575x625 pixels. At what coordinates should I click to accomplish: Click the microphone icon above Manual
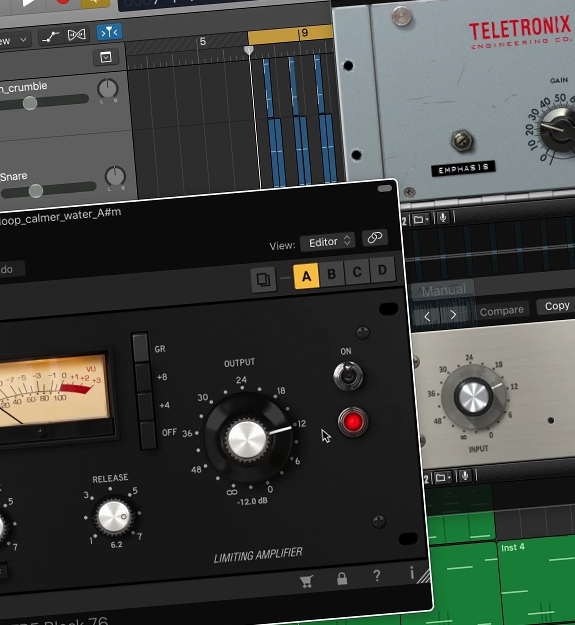coord(443,218)
